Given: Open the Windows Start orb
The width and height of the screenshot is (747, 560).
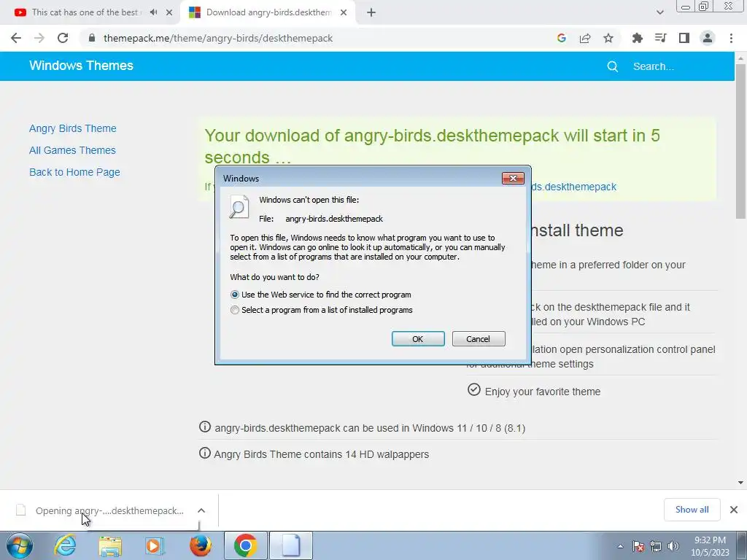Looking at the screenshot, I should click(x=19, y=545).
